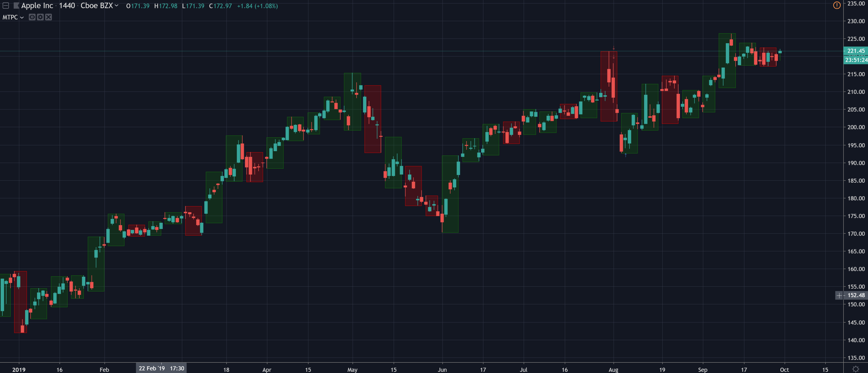Toggle MTPC indicator visibility eye icon

(x=32, y=17)
